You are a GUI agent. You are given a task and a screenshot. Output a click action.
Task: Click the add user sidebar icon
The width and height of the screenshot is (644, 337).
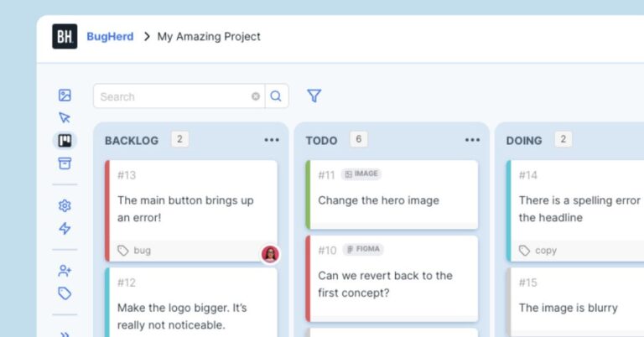tap(65, 271)
